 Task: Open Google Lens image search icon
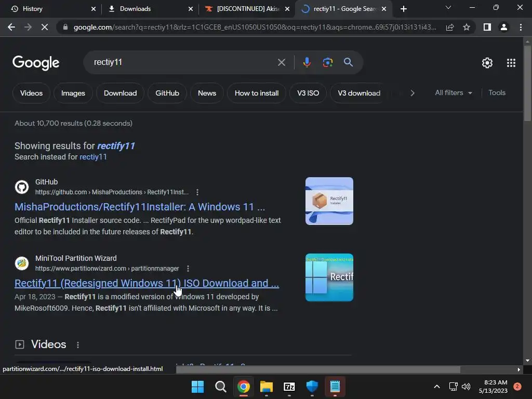coord(328,62)
